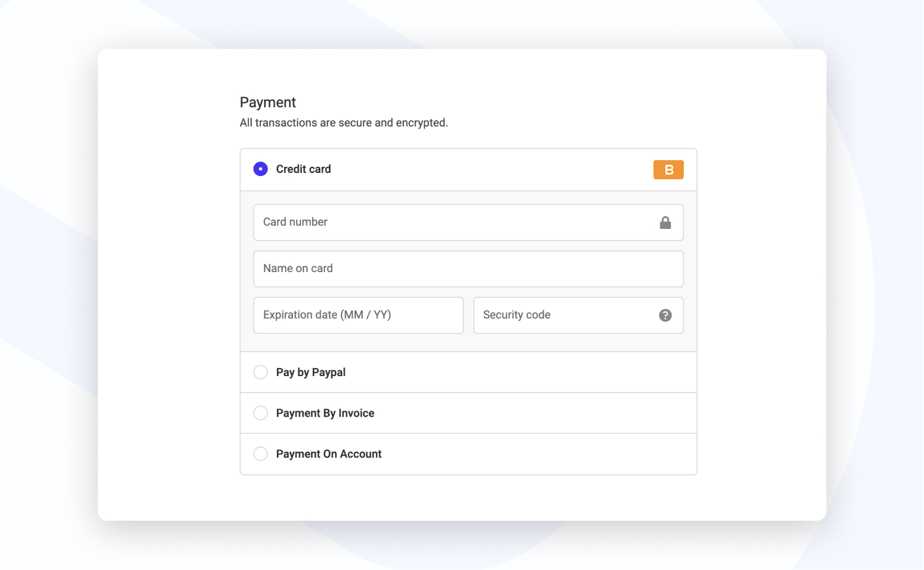Screen dimensions: 924x570
Task: Click the Payment On Account label
Action: point(329,454)
